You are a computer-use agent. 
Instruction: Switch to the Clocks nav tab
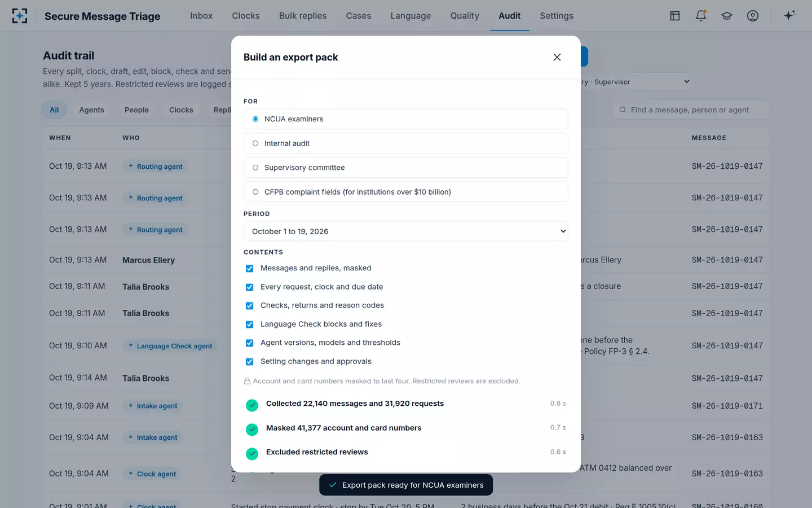(246, 16)
